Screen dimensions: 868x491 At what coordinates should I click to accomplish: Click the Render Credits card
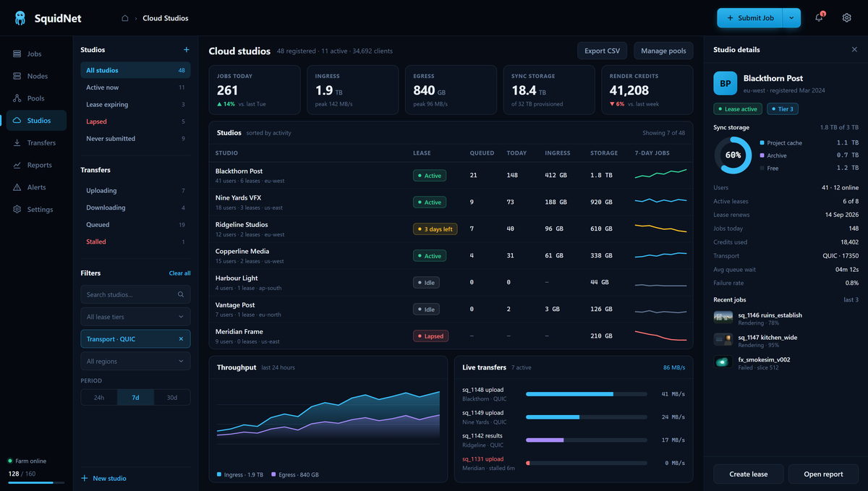[647, 90]
